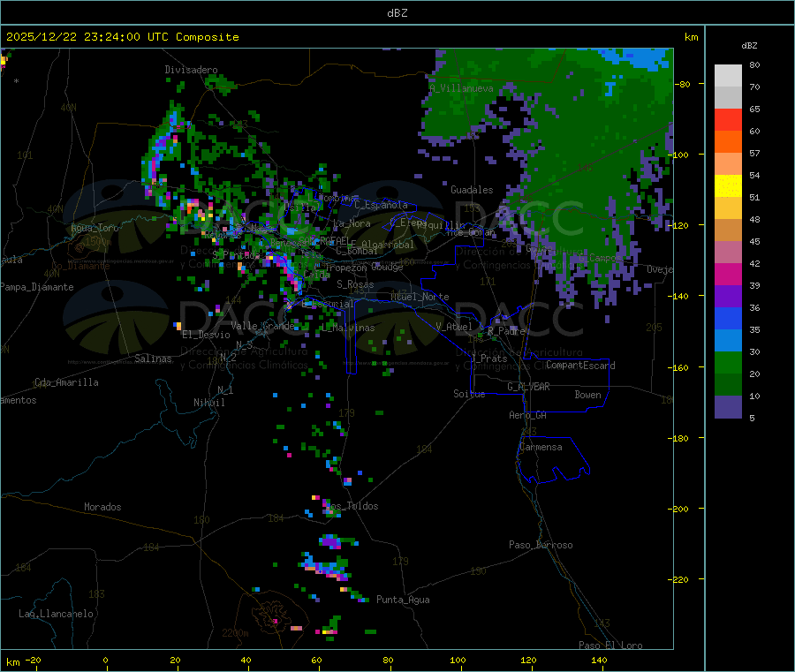Click the Soitue map label
The width and height of the screenshot is (795, 672).
pyautogui.click(x=469, y=394)
